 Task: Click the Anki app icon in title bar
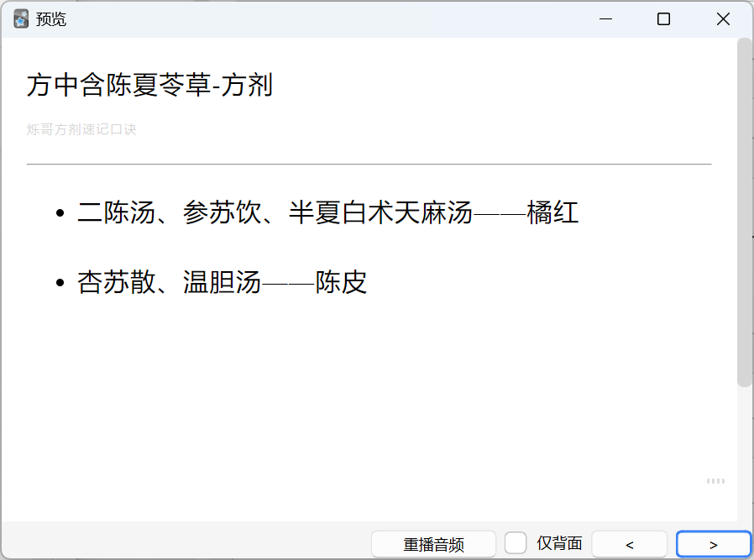21,19
